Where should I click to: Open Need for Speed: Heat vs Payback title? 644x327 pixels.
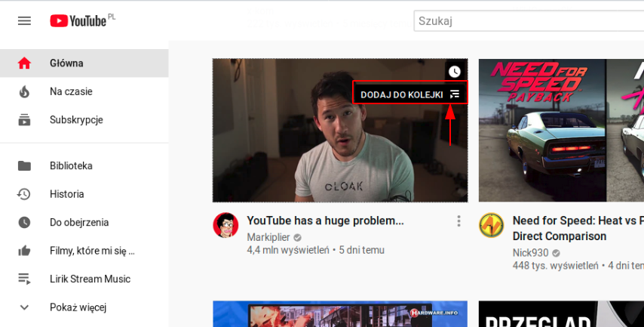click(578, 228)
